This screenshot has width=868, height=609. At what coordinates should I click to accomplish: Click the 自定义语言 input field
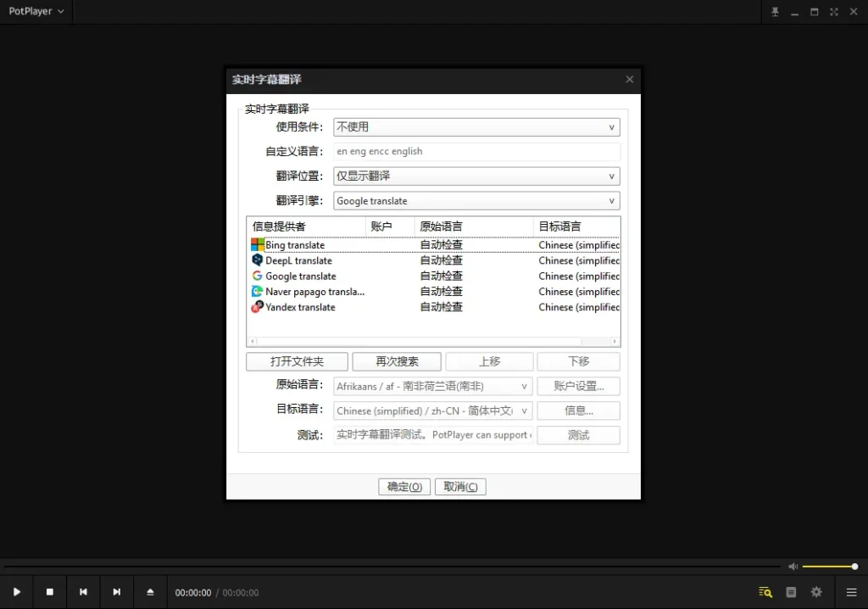pyautogui.click(x=476, y=151)
